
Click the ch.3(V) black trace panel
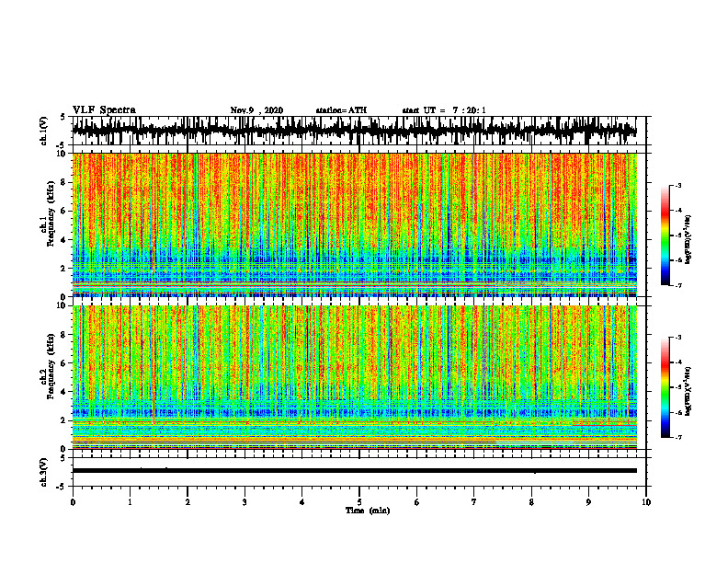[x=358, y=472]
